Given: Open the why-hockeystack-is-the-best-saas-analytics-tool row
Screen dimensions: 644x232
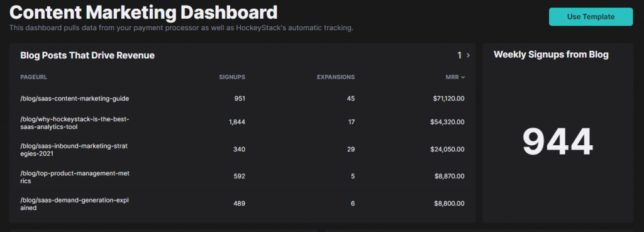Looking at the screenshot, I should click(x=242, y=123).
